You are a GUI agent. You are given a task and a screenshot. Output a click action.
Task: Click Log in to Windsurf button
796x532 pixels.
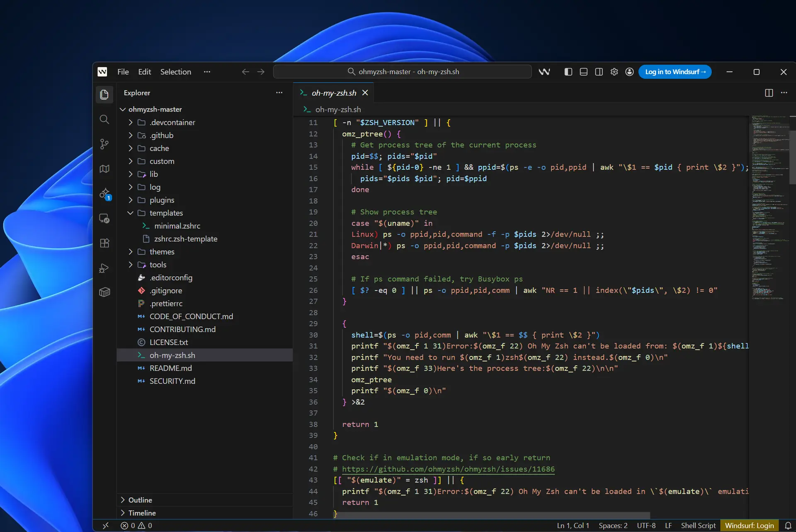tap(675, 72)
